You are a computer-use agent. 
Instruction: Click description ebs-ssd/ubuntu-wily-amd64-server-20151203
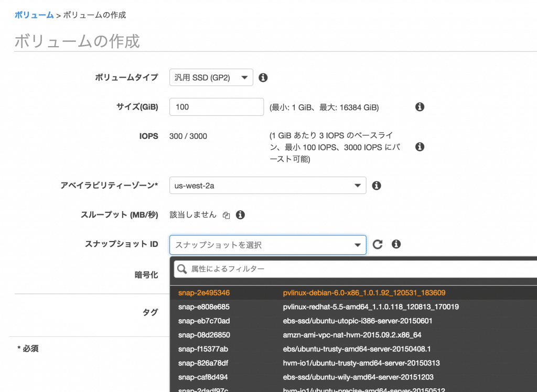tap(358, 377)
